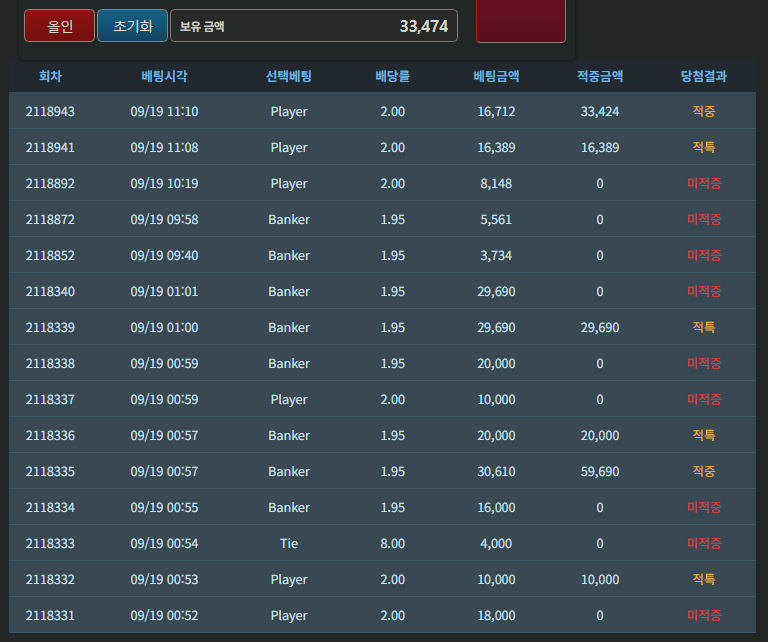Click the 적특 result in row 2118332
The height and width of the screenshot is (642, 768).
pyautogui.click(x=703, y=579)
